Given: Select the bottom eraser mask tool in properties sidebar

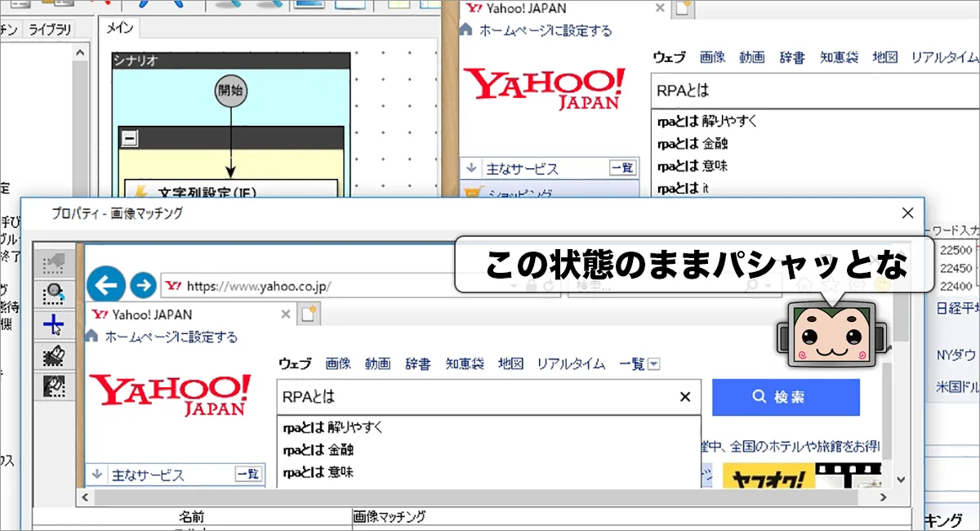Looking at the screenshot, I should pos(54,386).
